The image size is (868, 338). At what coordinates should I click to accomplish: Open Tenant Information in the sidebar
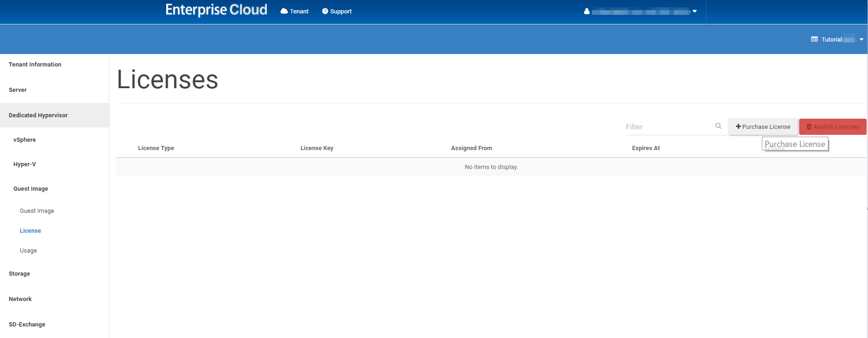point(35,65)
